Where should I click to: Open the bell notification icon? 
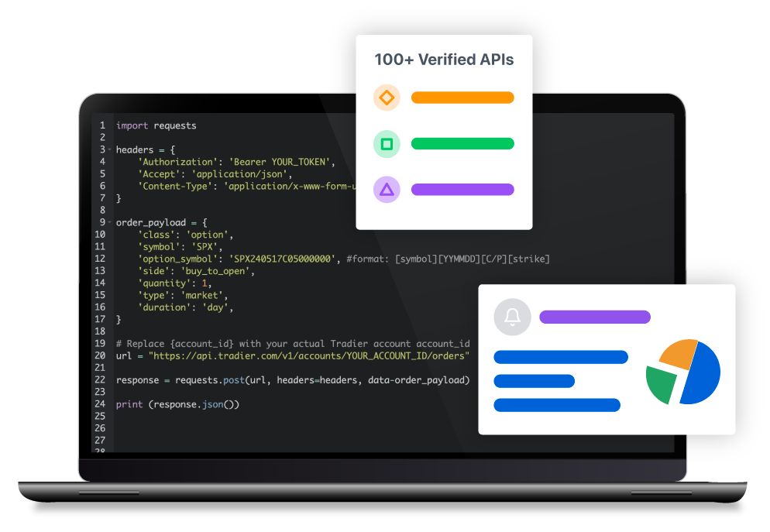pos(512,317)
